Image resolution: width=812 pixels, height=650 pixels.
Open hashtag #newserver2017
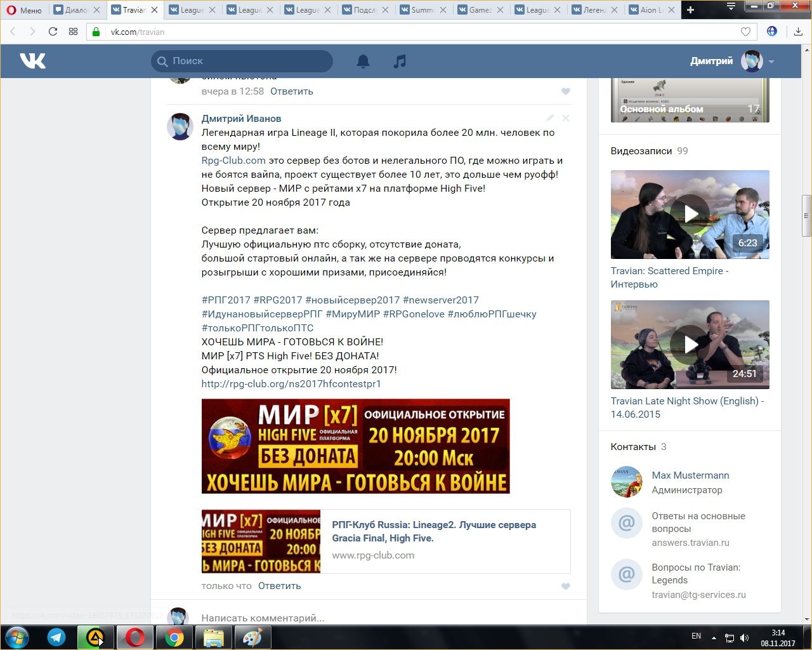(441, 300)
